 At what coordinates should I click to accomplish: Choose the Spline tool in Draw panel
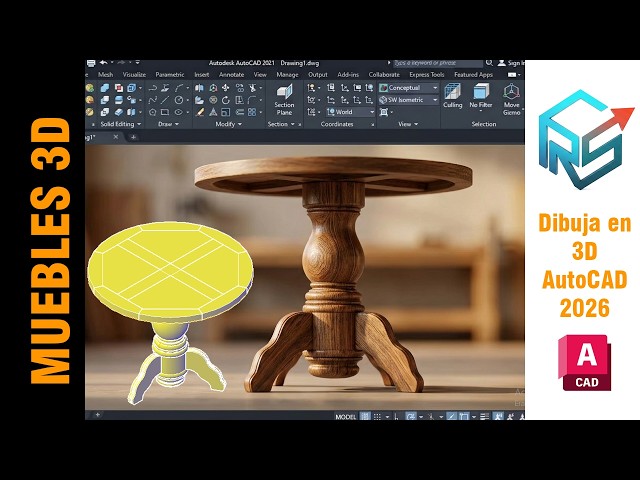(153, 100)
